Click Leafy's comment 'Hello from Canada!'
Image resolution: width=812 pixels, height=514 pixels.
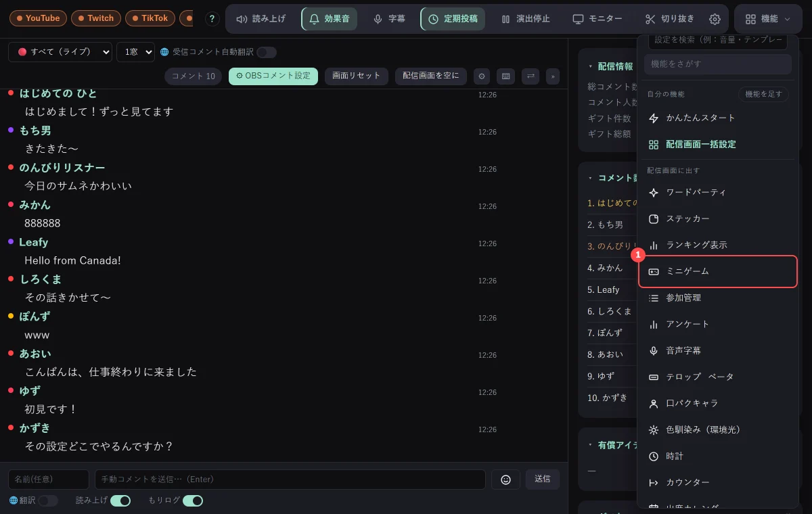[x=72, y=260]
